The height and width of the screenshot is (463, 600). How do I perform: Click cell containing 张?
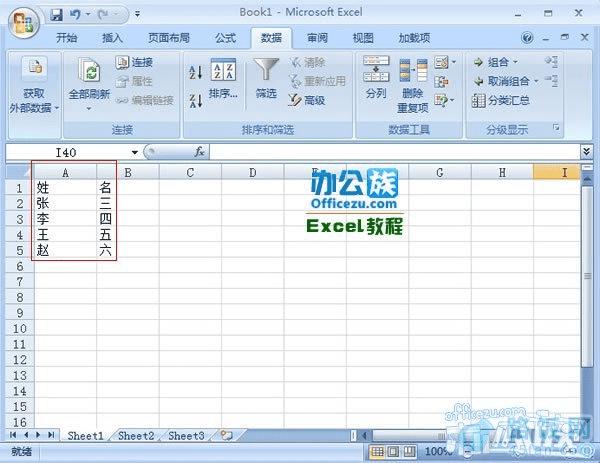[x=65, y=204]
